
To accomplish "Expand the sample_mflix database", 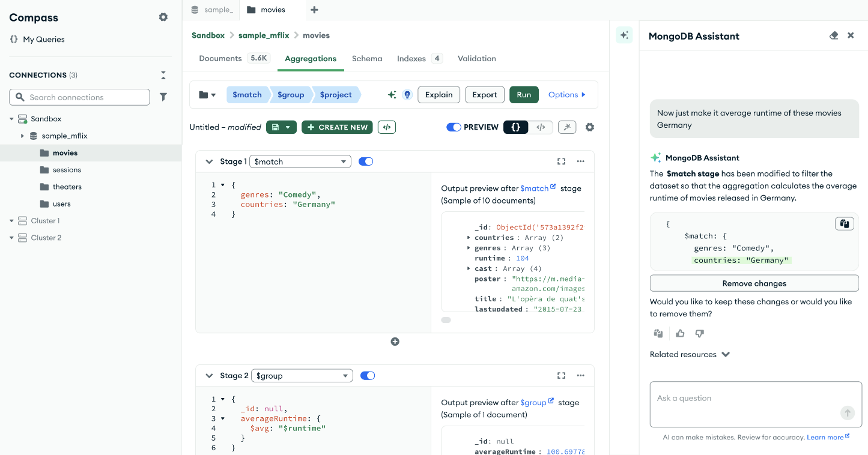I will click(23, 136).
